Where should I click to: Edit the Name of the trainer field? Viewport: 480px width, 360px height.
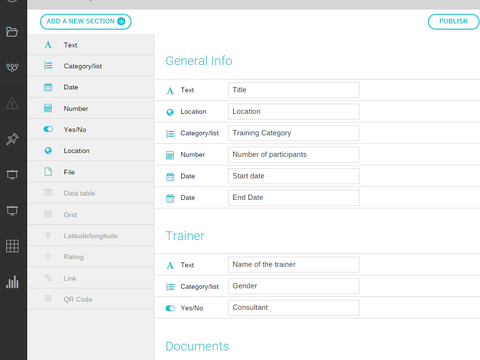coord(294,265)
